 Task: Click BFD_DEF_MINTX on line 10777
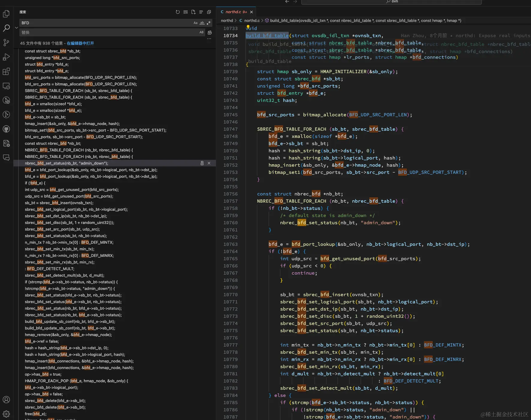[443, 345]
